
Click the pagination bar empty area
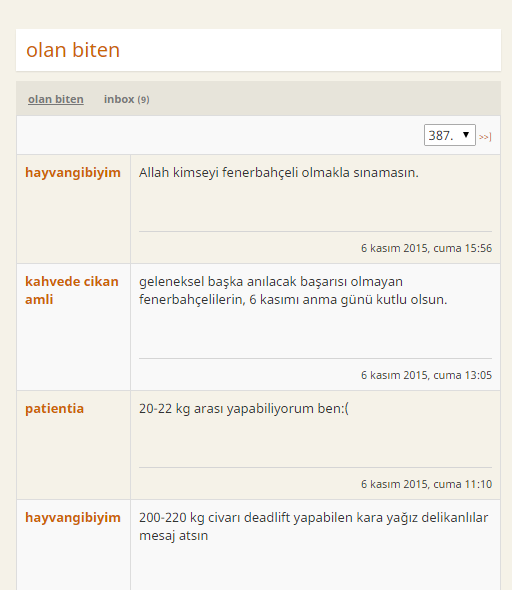tap(220, 135)
